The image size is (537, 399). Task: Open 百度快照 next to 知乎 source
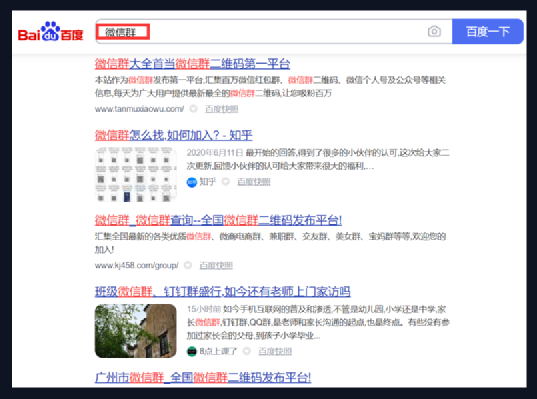click(254, 182)
